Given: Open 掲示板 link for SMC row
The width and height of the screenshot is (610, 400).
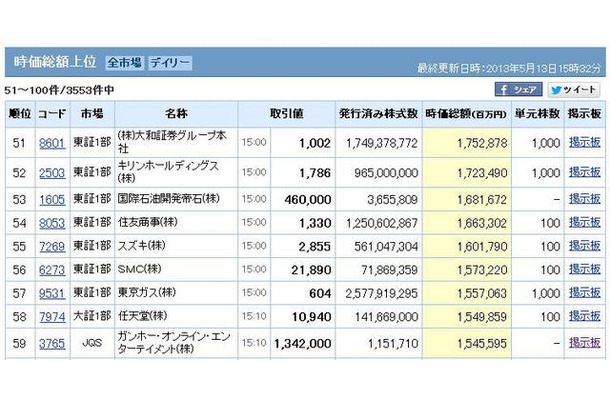Looking at the screenshot, I should pyautogui.click(x=585, y=269).
